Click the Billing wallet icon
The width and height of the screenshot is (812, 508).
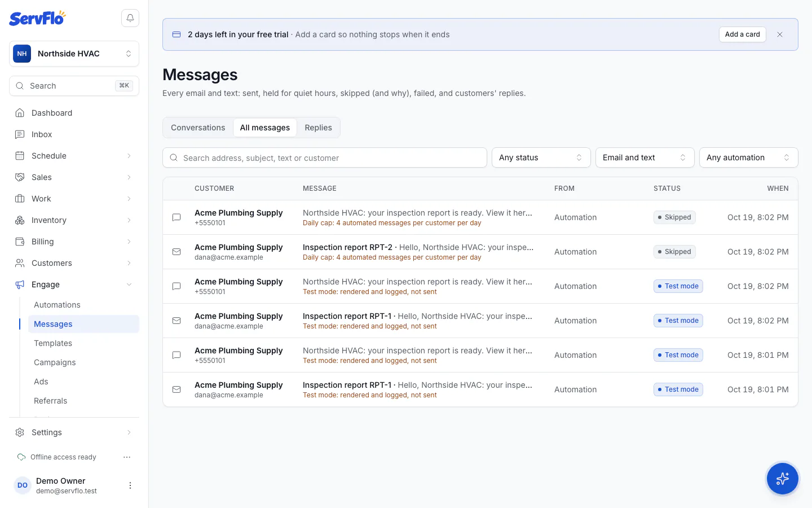tap(20, 242)
